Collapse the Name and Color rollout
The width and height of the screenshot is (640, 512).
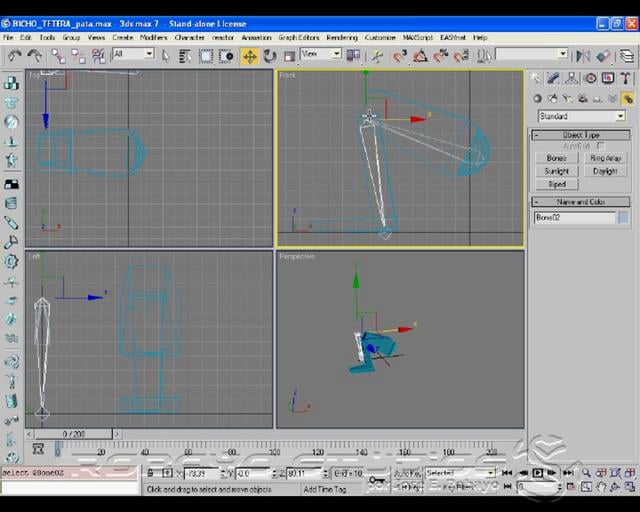(580, 202)
